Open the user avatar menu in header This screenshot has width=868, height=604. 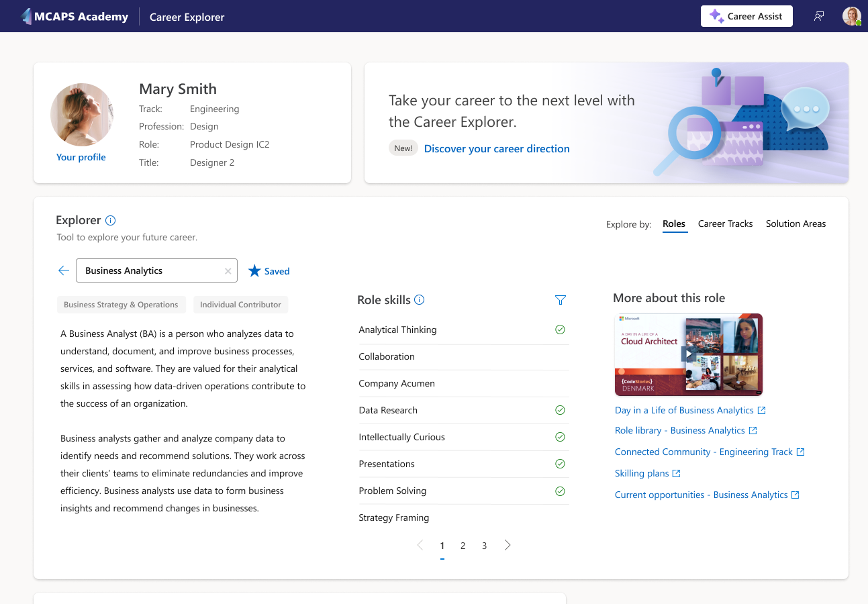tap(852, 16)
